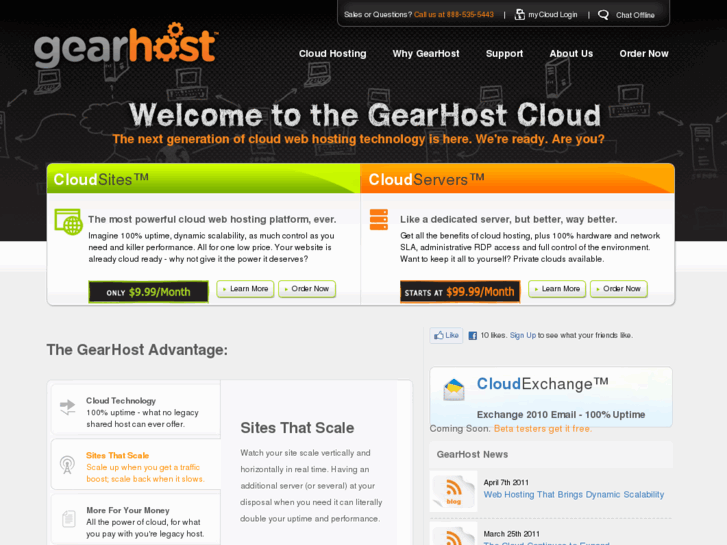
Task: Select the Sites That Scale advantage tab
Action: click(x=136, y=464)
